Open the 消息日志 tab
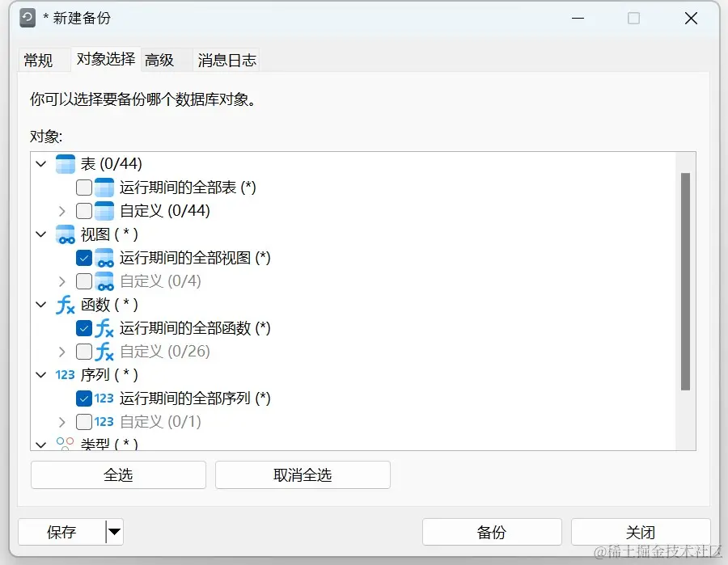728x565 pixels. [226, 61]
